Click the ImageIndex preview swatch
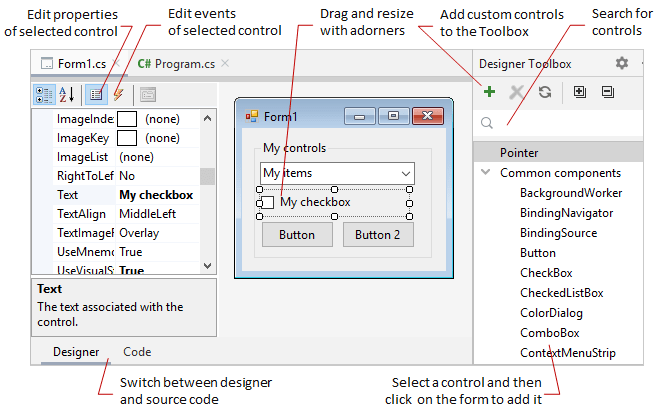662x414 pixels. [127, 118]
